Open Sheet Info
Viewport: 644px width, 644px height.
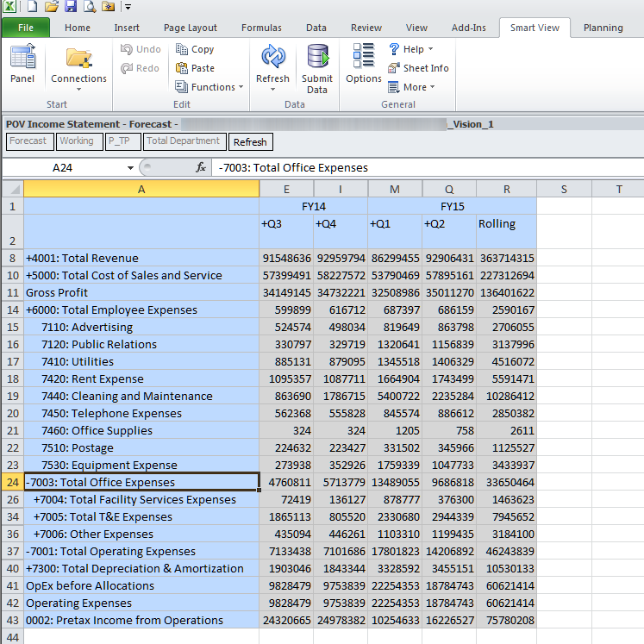pos(418,68)
